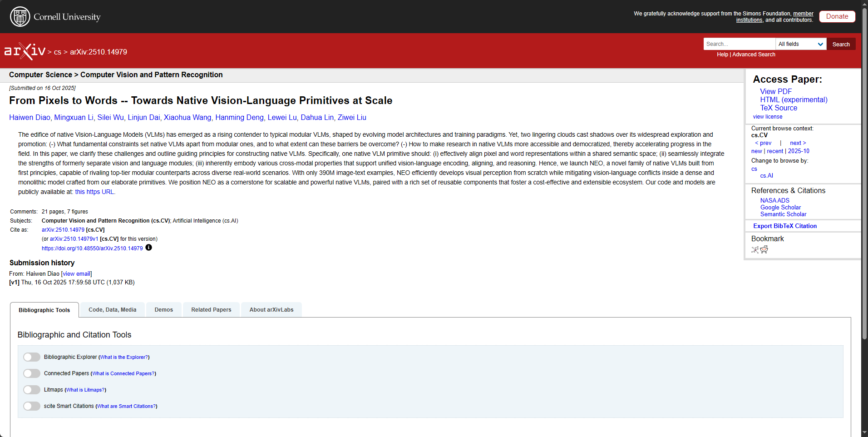Open author Haiwen Diao's link

click(30, 117)
